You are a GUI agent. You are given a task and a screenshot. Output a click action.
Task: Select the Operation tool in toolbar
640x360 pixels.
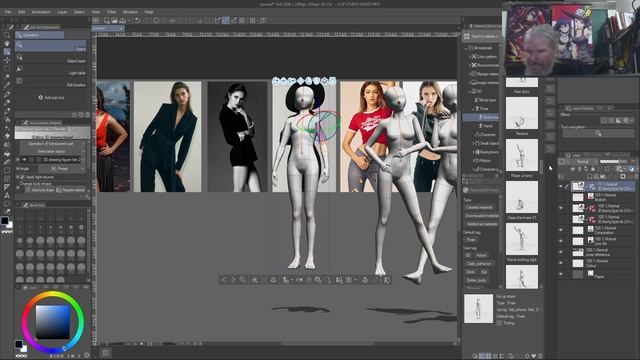[x=7, y=52]
